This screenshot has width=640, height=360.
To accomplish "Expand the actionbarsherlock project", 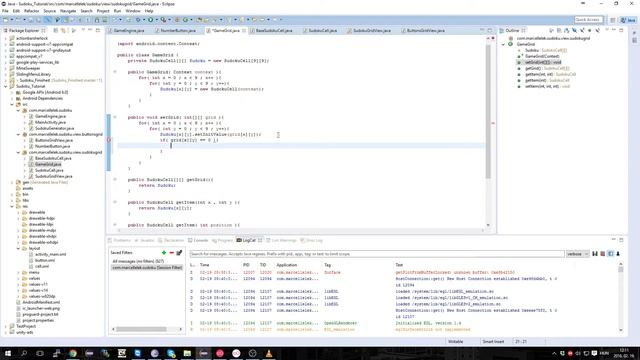I will coord(6,38).
